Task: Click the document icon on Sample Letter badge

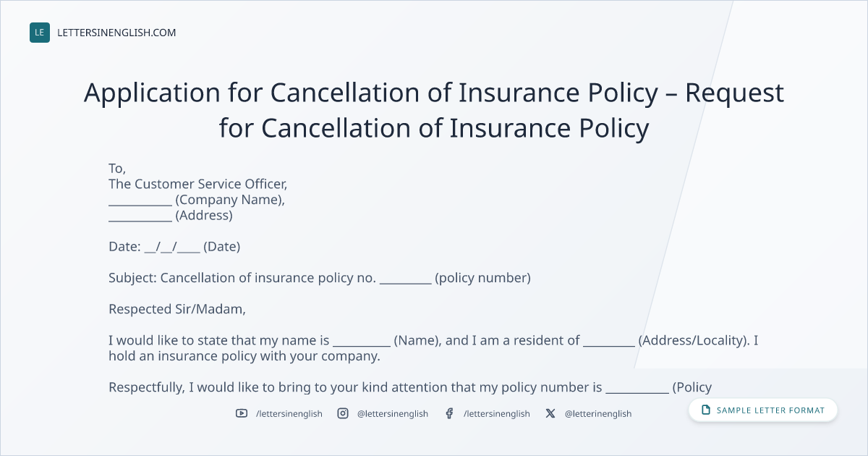Action: pos(706,410)
